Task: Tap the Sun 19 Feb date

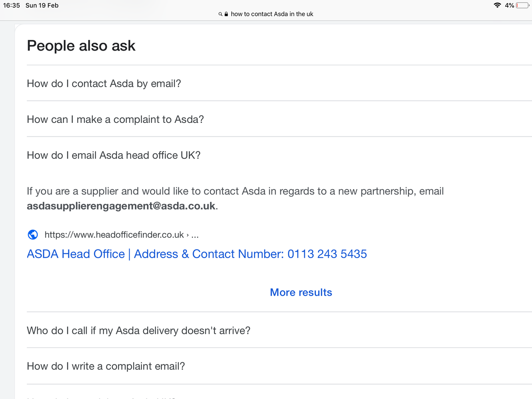Action: pyautogui.click(x=42, y=5)
